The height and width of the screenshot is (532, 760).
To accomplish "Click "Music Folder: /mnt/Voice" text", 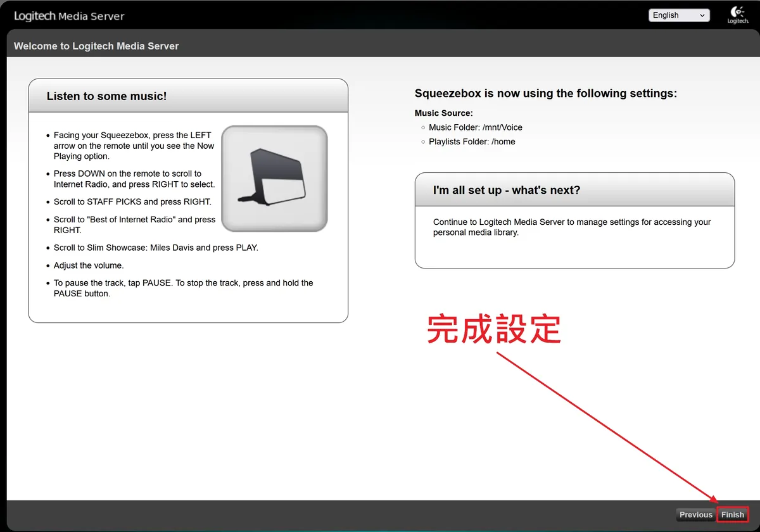I will click(476, 127).
